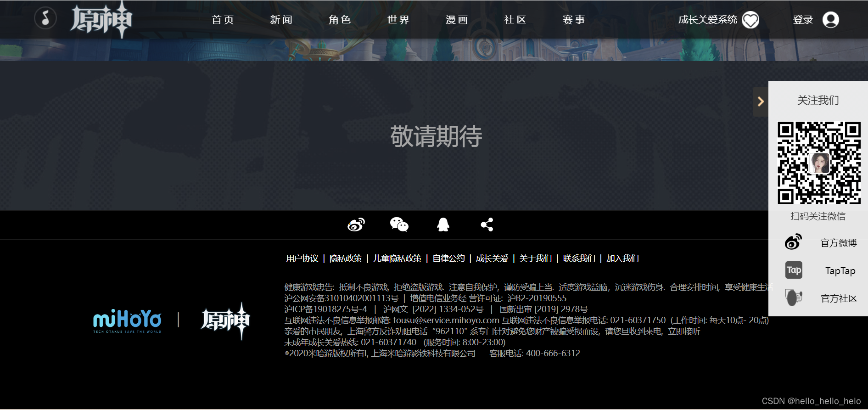The height and width of the screenshot is (410, 868).
Task: Click the generic share icon in footer bar
Action: click(x=487, y=225)
